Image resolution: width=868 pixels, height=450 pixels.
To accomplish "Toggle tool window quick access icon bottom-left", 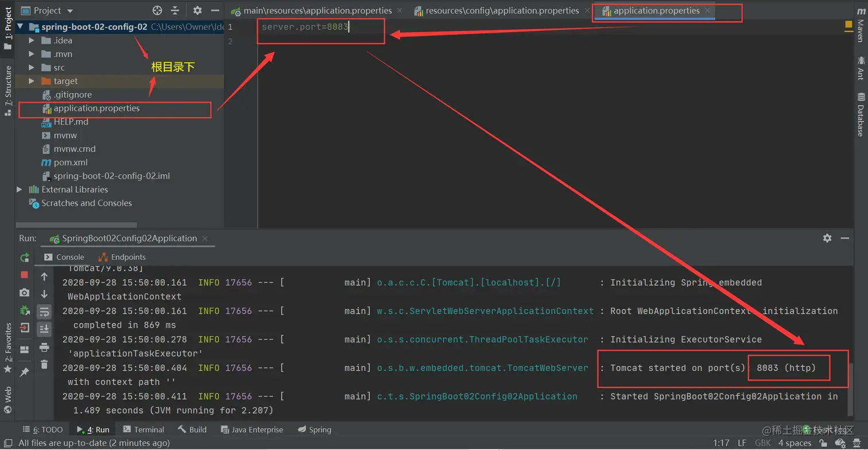I will tap(7, 443).
